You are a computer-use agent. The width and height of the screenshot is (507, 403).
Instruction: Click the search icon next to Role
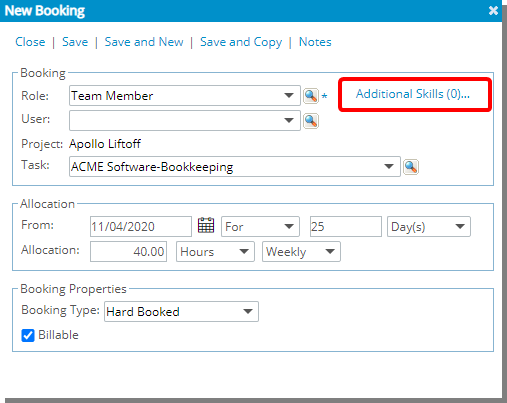[x=311, y=96]
